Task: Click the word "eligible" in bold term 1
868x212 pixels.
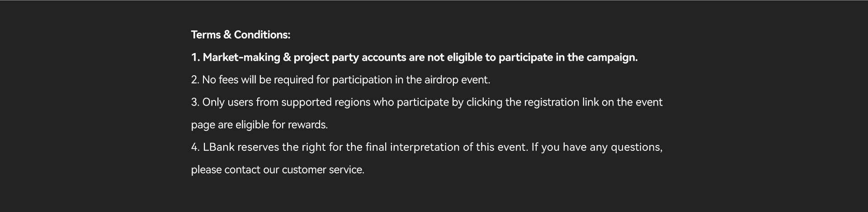Action: tap(464, 58)
